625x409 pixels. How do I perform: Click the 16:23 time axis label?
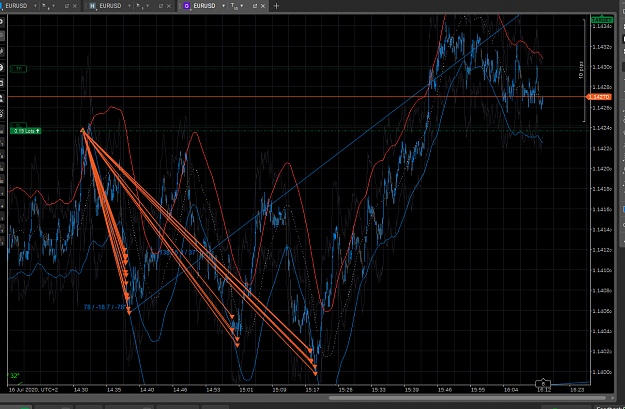[x=577, y=390]
